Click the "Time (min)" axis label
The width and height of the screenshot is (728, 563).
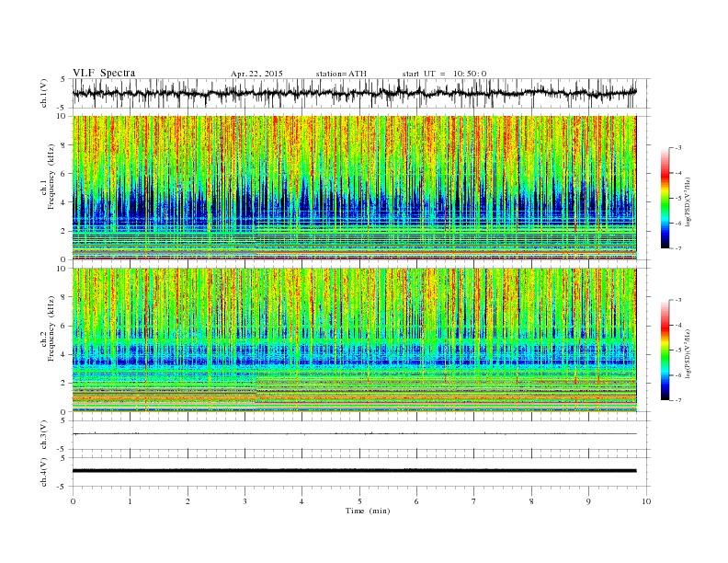point(368,511)
